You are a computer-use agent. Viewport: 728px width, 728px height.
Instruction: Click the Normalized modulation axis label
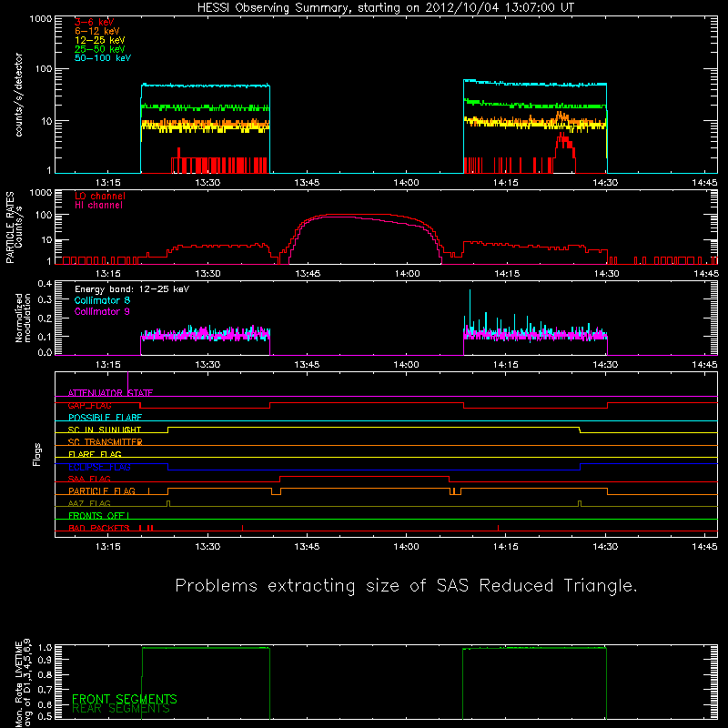[x=24, y=318]
